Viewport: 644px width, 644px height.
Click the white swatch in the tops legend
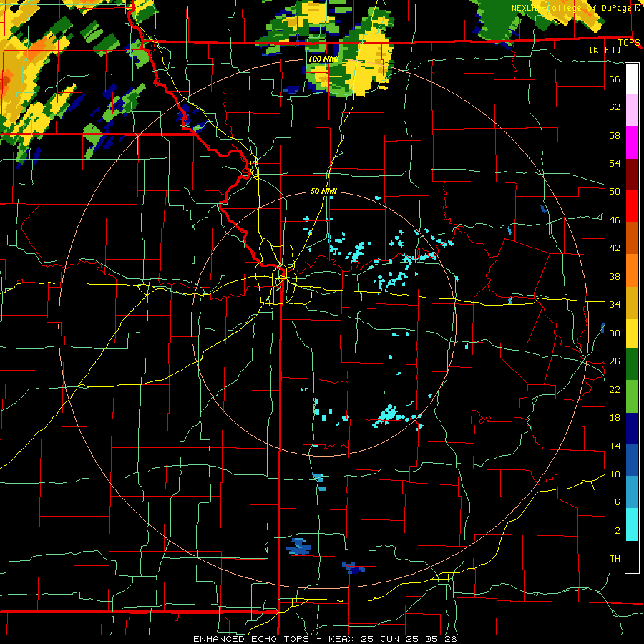632,79
